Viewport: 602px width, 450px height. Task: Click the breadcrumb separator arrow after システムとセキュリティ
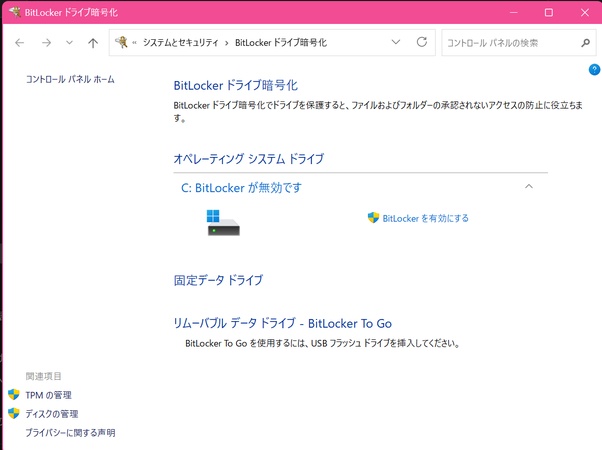click(x=227, y=43)
